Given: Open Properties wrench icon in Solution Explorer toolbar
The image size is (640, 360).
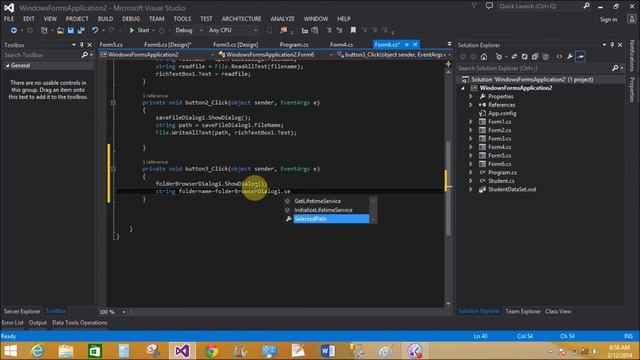Looking at the screenshot, I should click(x=570, y=57).
